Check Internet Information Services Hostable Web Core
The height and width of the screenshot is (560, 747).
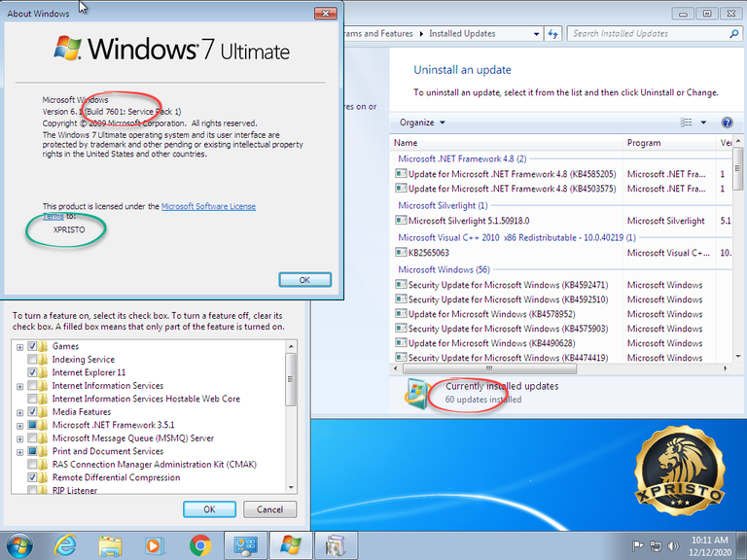(32, 399)
